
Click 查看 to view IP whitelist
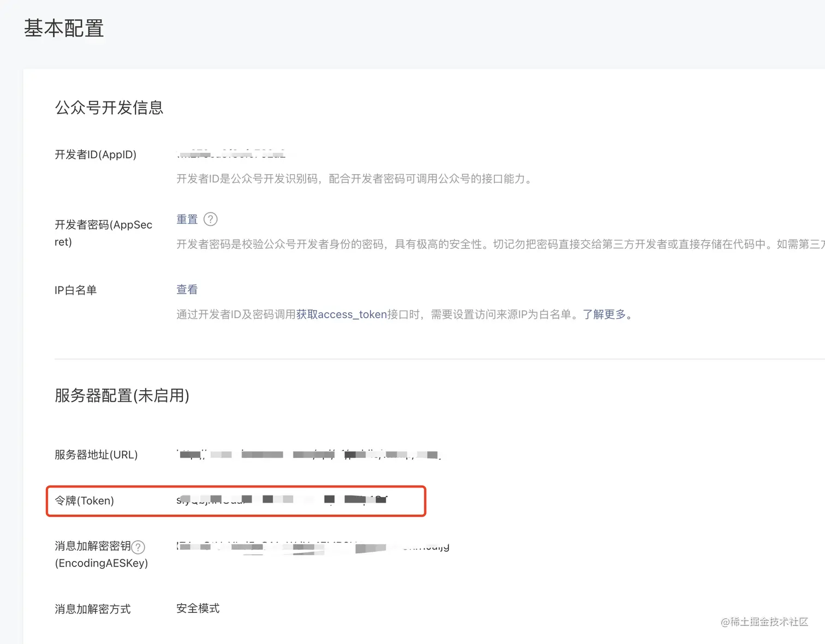coord(187,290)
